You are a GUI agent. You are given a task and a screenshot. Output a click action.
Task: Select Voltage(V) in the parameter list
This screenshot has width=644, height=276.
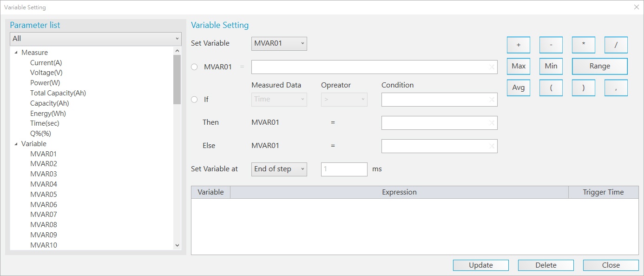click(x=46, y=73)
